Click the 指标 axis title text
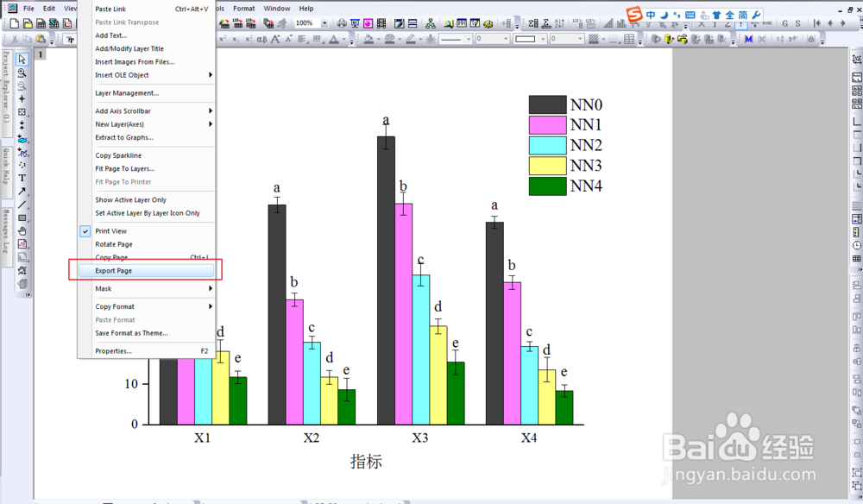 click(x=366, y=461)
